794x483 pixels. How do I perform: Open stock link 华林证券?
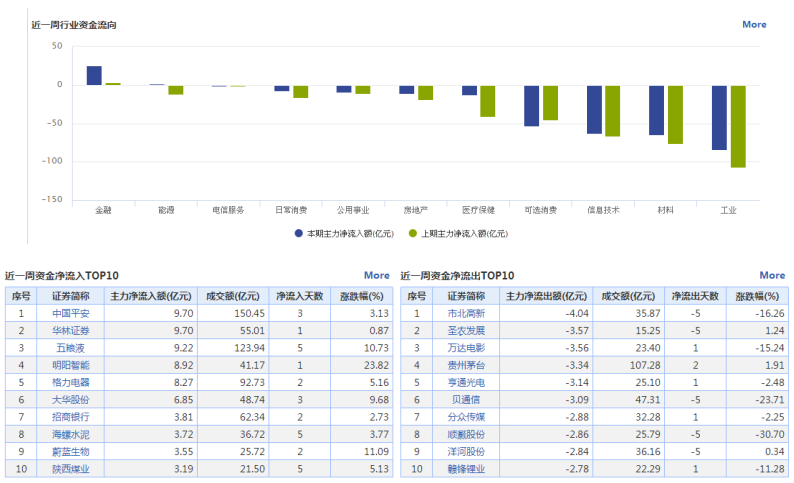(70, 331)
